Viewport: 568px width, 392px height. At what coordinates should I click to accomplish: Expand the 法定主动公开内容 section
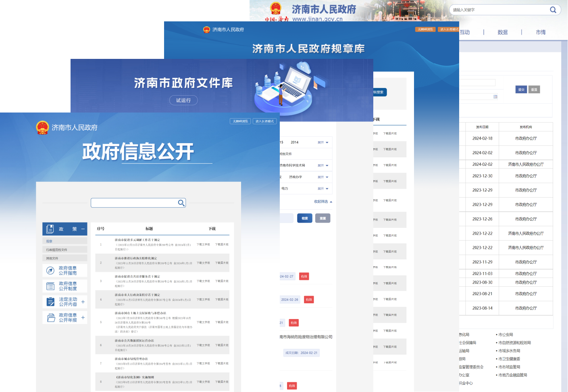coord(83,302)
